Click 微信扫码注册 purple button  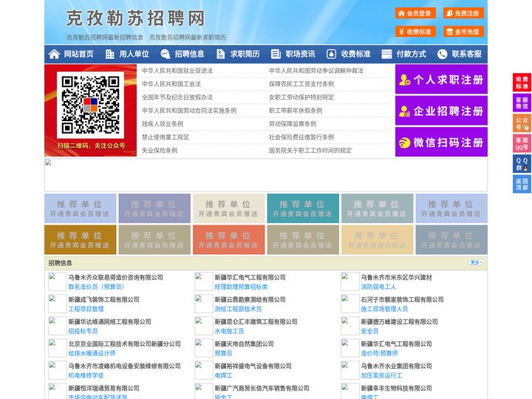441,142
